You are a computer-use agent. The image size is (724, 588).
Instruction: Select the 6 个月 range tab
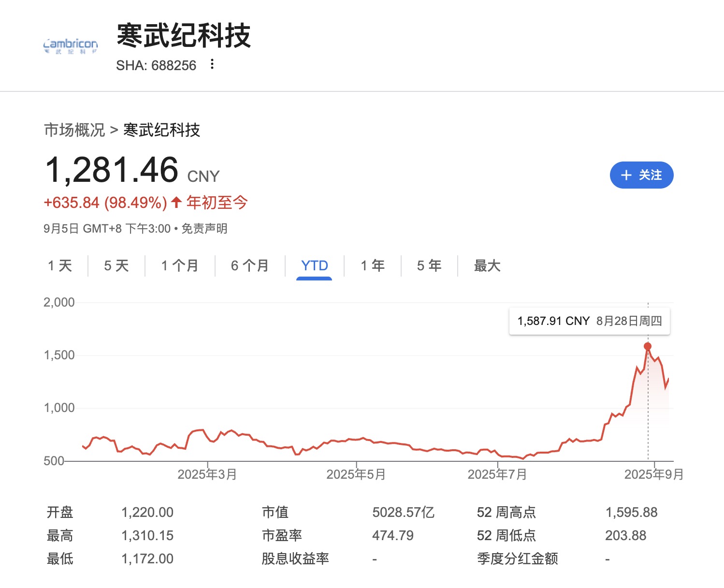tap(250, 265)
